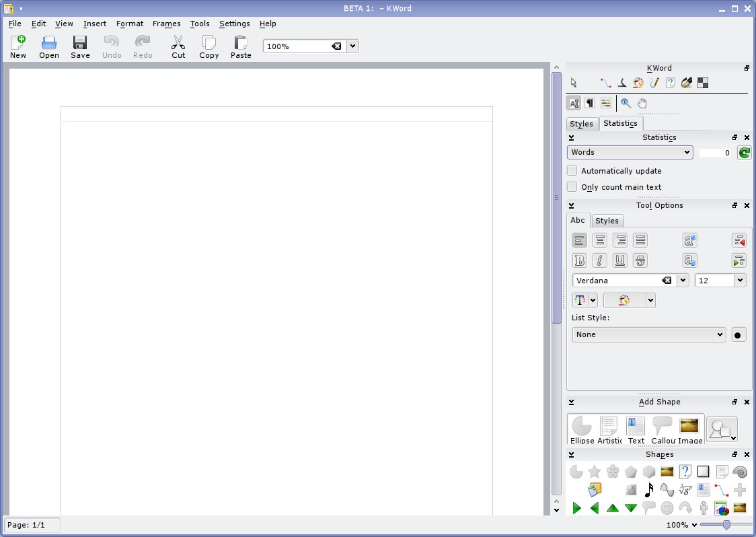Refresh the statistics count
Image resolution: width=756 pixels, height=537 pixels.
(x=744, y=153)
